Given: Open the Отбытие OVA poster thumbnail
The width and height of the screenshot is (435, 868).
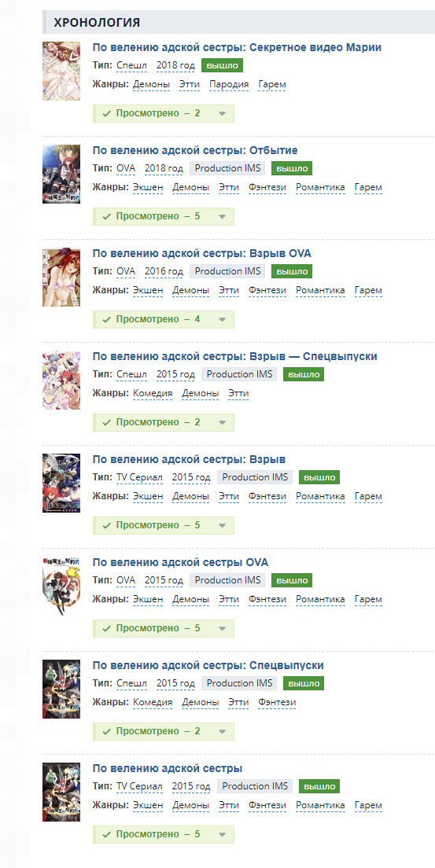Looking at the screenshot, I should point(61,175).
